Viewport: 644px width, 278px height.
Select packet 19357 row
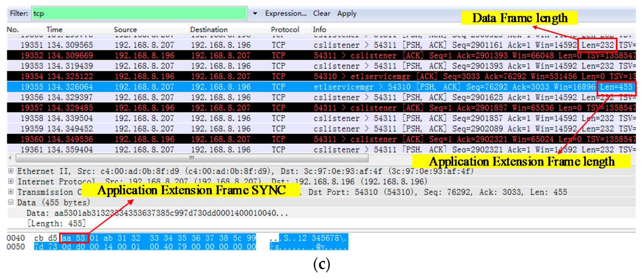[x=321, y=108]
